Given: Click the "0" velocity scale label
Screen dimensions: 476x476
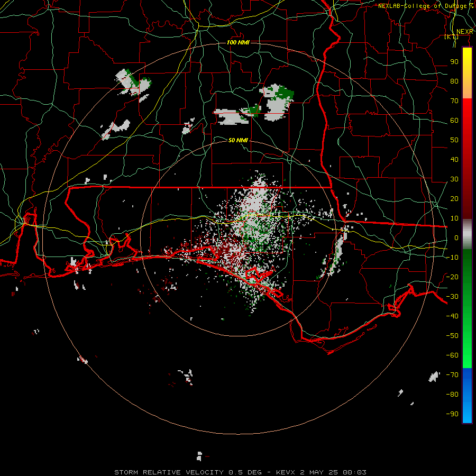Looking at the screenshot, I should (456, 238).
